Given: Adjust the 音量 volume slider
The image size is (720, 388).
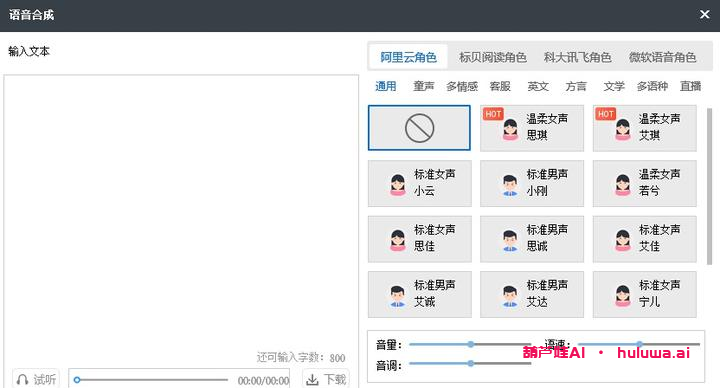Looking at the screenshot, I should 470,344.
